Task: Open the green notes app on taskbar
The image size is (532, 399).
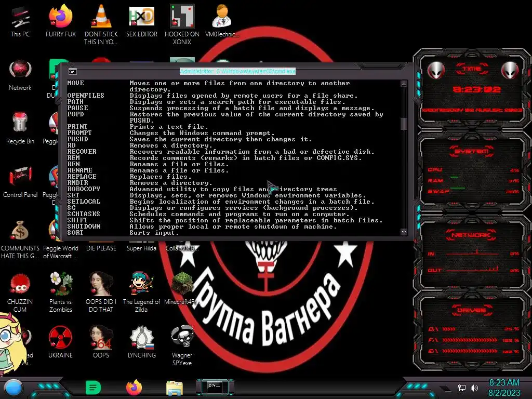Action: tap(94, 388)
